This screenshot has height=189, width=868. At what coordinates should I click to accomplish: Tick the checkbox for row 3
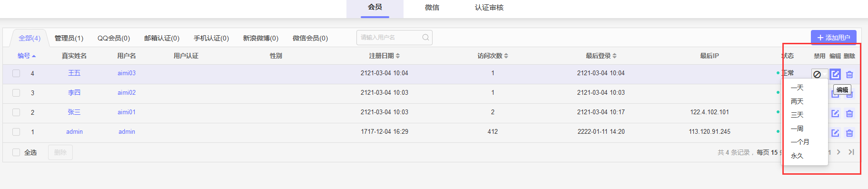[x=16, y=93]
